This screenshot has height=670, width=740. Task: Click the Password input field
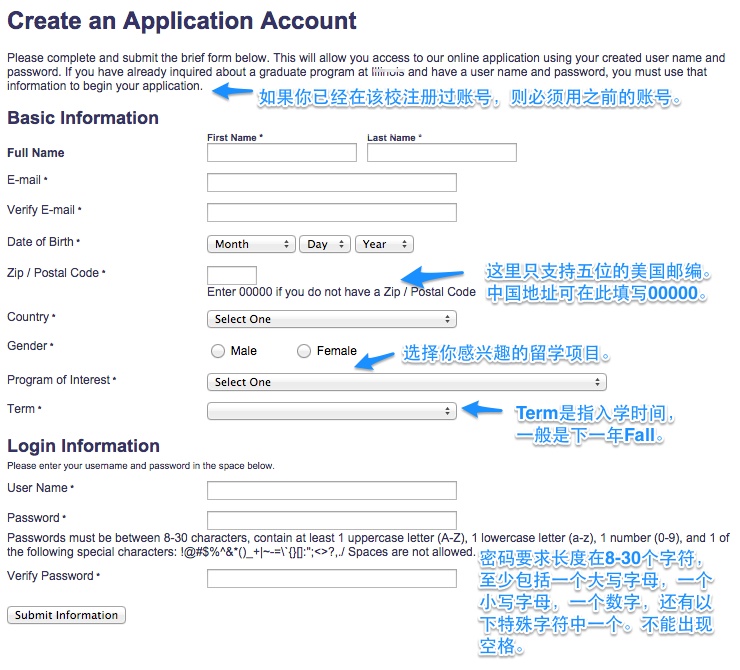(332, 520)
